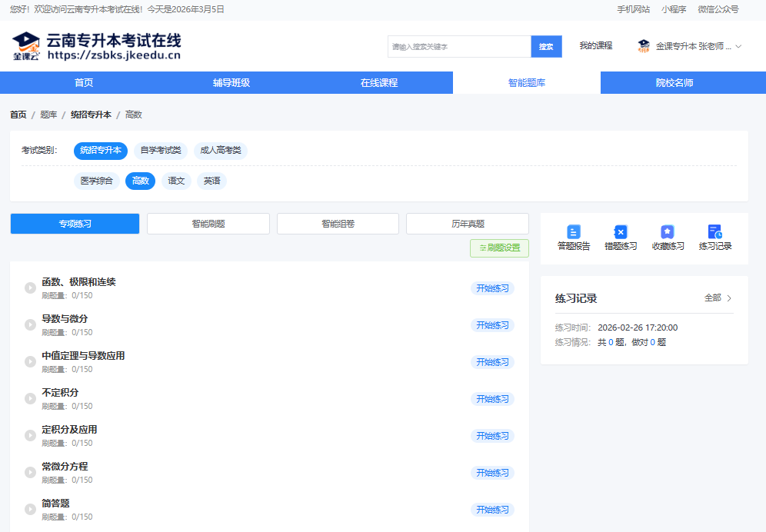Open the 刷题设置 options

pos(499,248)
